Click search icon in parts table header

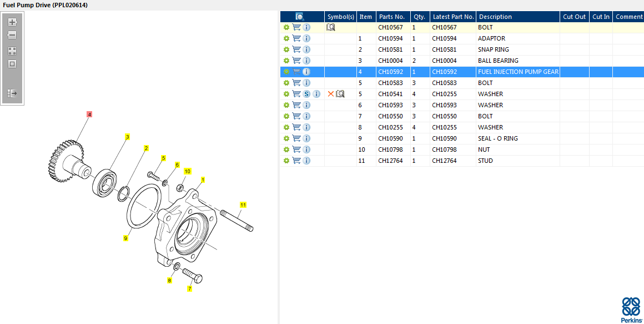point(300,17)
